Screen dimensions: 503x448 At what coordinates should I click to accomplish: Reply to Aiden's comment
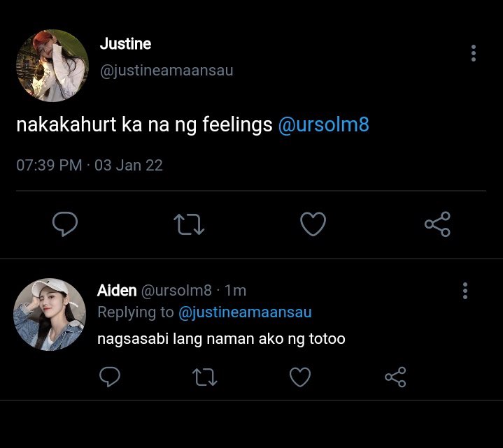coord(110,377)
